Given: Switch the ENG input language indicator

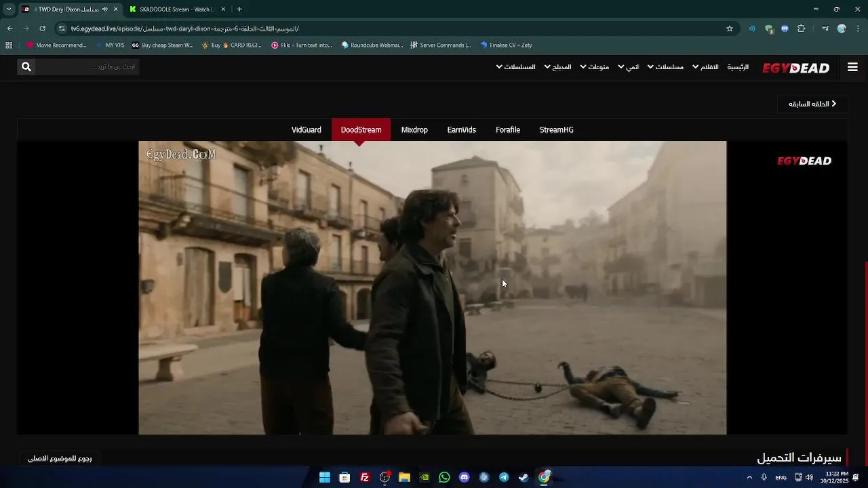Looking at the screenshot, I should pyautogui.click(x=781, y=477).
